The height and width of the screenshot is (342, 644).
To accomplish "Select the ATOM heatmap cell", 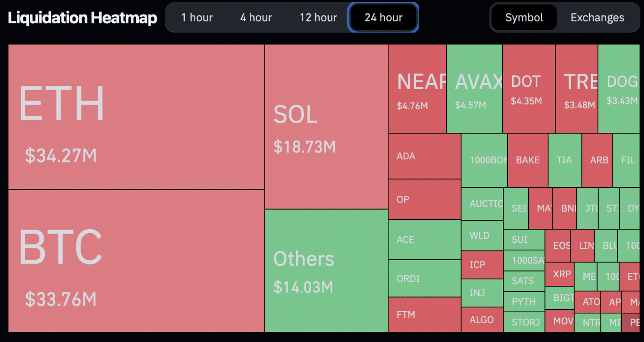I will pyautogui.click(x=587, y=302).
